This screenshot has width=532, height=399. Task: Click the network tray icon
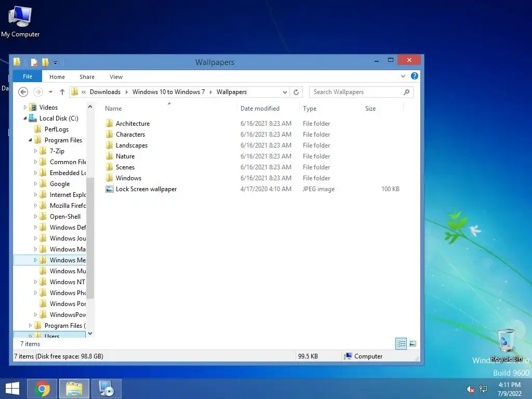(x=483, y=389)
